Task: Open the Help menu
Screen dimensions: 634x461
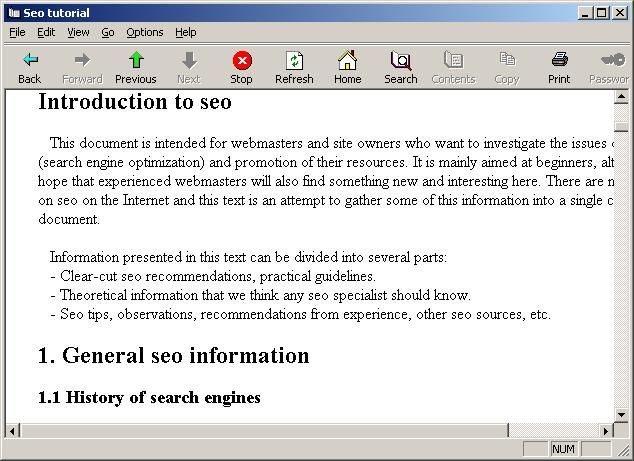Action: click(x=186, y=32)
